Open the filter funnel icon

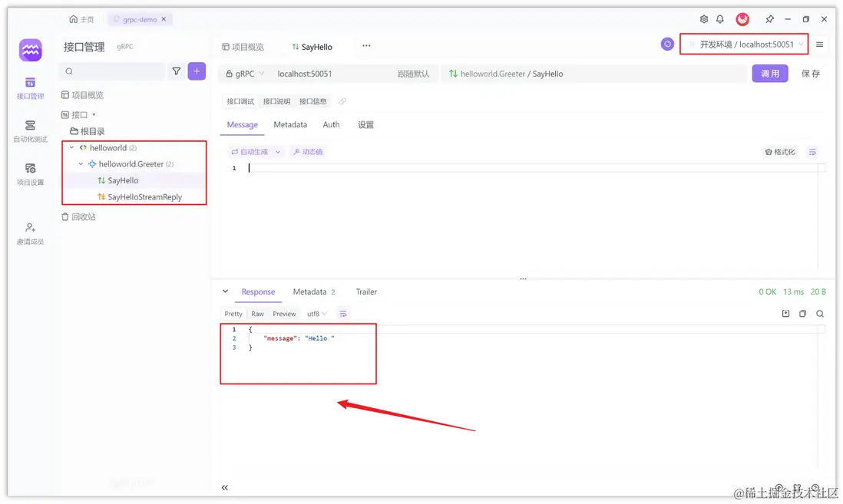point(177,71)
